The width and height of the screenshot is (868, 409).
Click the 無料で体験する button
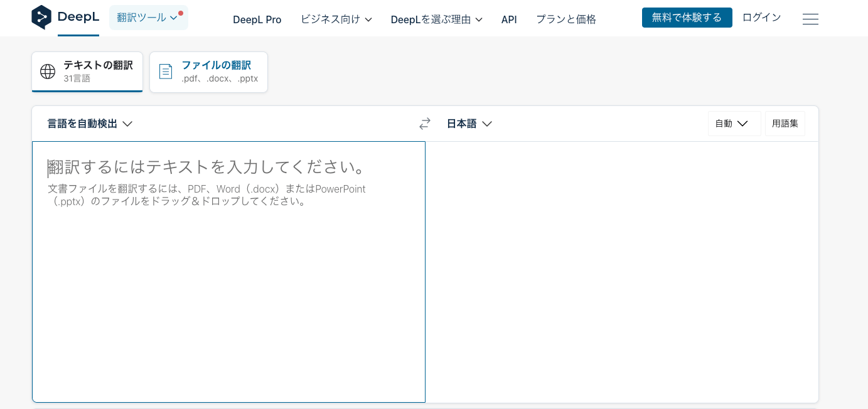tap(687, 18)
